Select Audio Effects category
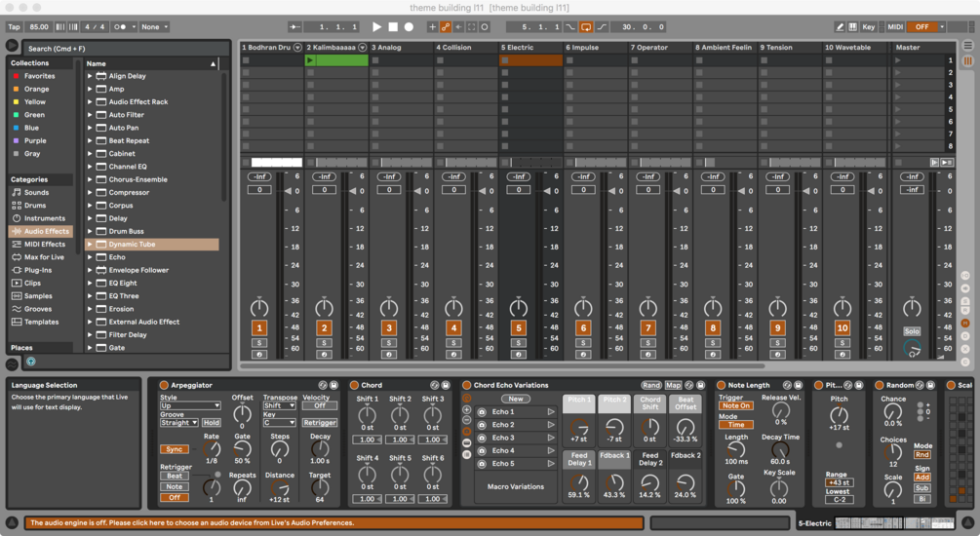The width and height of the screenshot is (980, 536). coord(41,231)
